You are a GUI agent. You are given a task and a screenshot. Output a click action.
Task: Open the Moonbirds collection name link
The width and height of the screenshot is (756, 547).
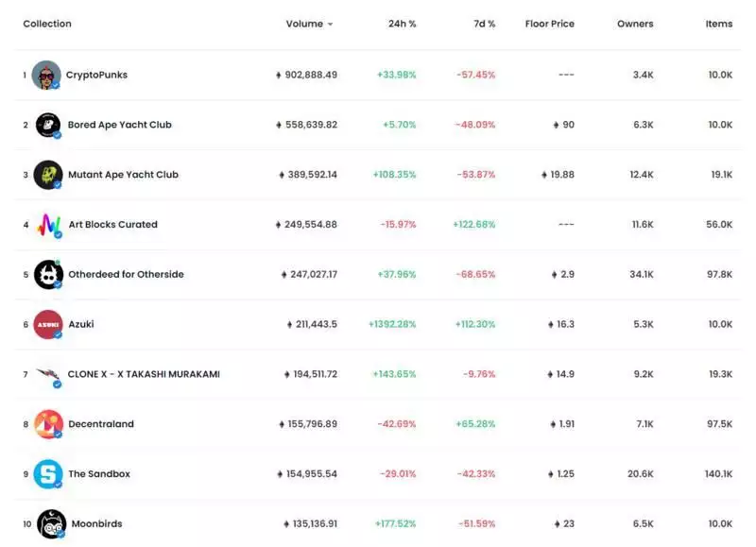[x=97, y=524]
